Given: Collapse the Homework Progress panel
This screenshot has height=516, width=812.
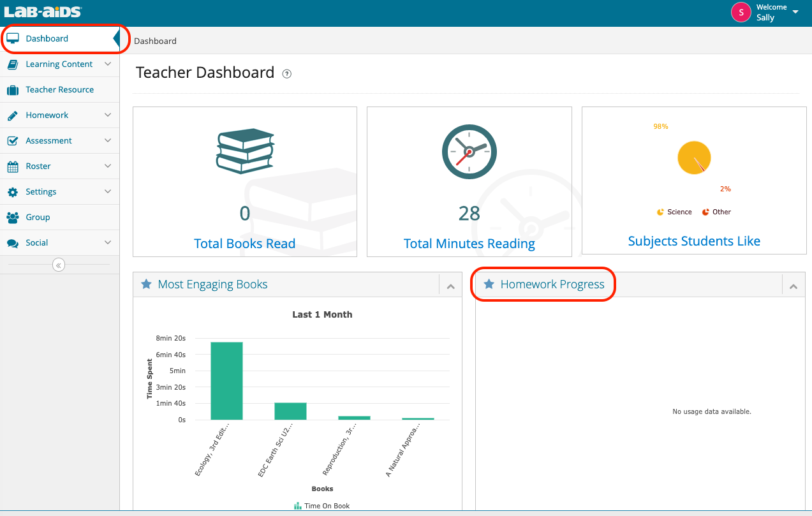Looking at the screenshot, I should (x=793, y=286).
